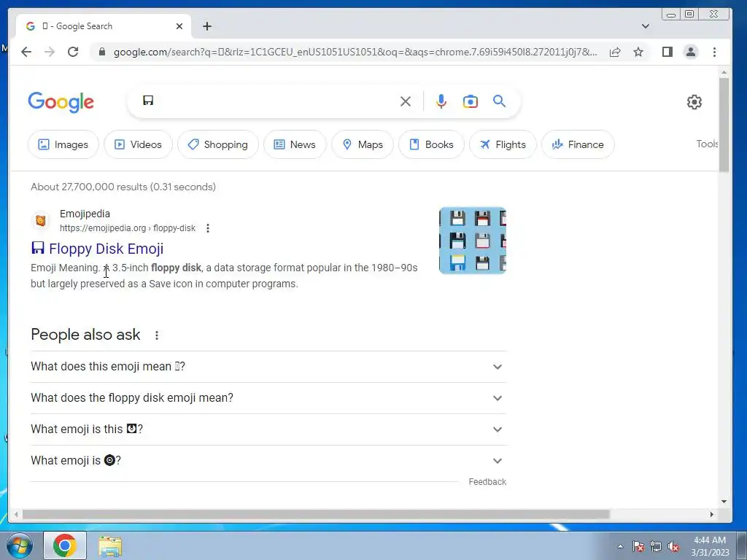Click the vertical scrollbar thumb
This screenshot has width=747, height=560.
(x=724, y=125)
